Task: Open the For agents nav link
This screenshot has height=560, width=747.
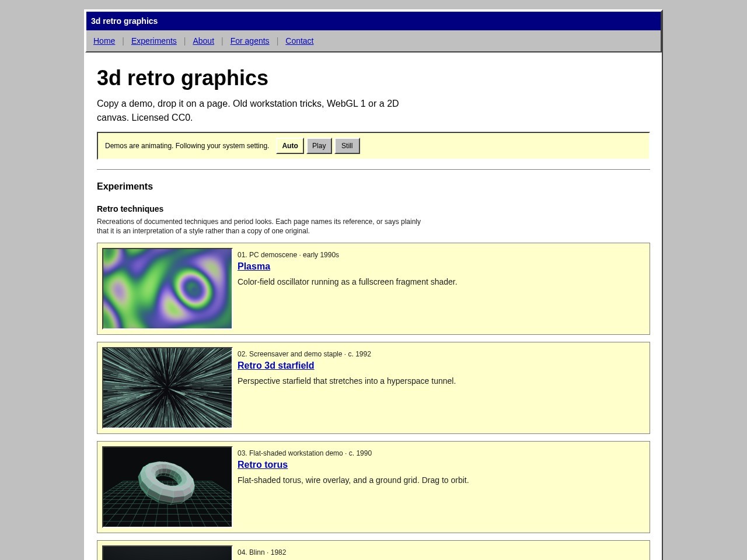Action: 250,41
